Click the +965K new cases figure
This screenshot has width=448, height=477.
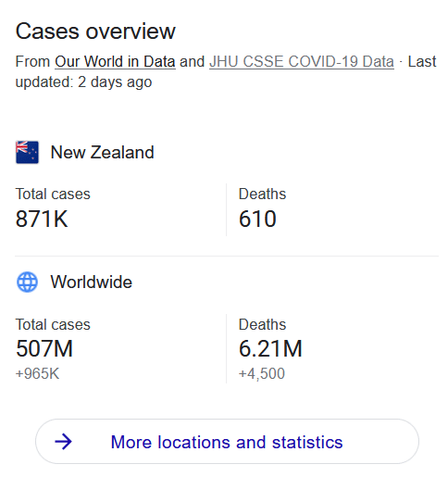pos(37,373)
